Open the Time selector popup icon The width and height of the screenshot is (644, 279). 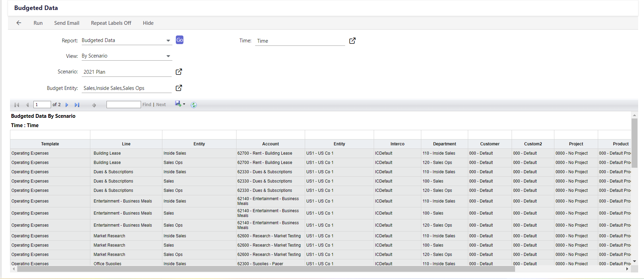click(x=352, y=41)
